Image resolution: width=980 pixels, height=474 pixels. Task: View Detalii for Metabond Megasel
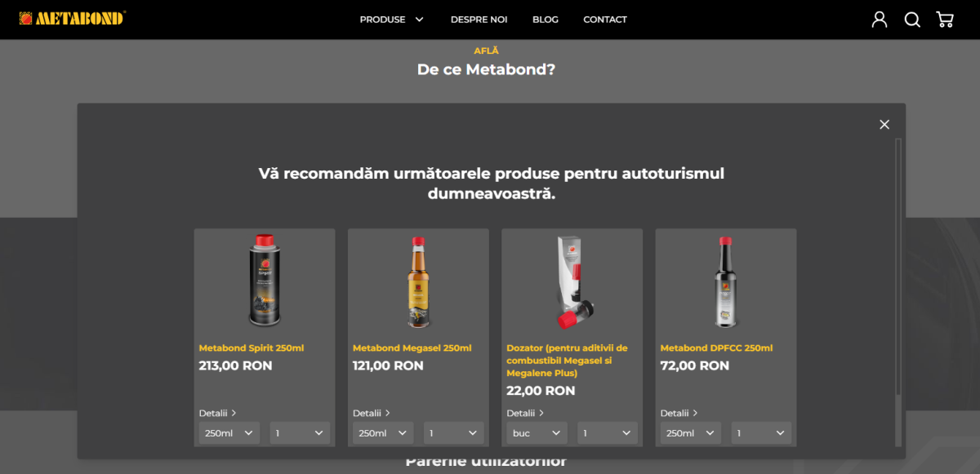(372, 413)
